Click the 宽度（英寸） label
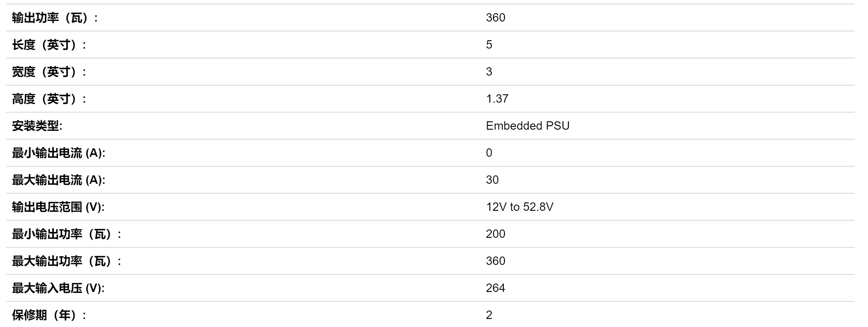Viewport: 868px width, 327px height. pyautogui.click(x=49, y=72)
